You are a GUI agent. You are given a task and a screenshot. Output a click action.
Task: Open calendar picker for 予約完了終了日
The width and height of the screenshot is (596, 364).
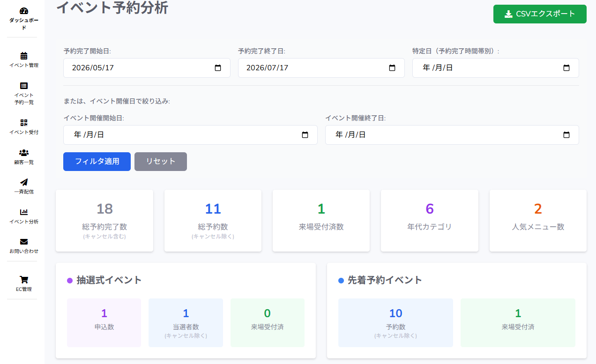click(392, 68)
